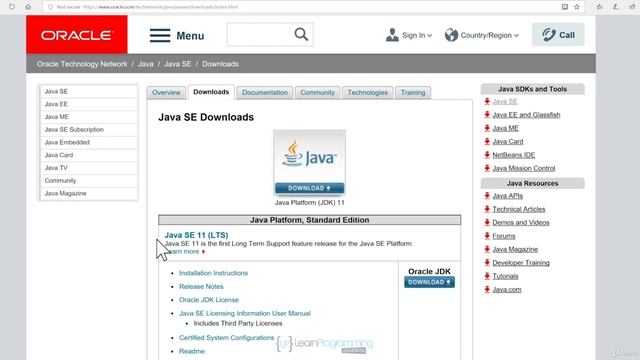640x360 pixels.
Task: Click the Java SE breadcrumb link
Action: click(x=178, y=64)
